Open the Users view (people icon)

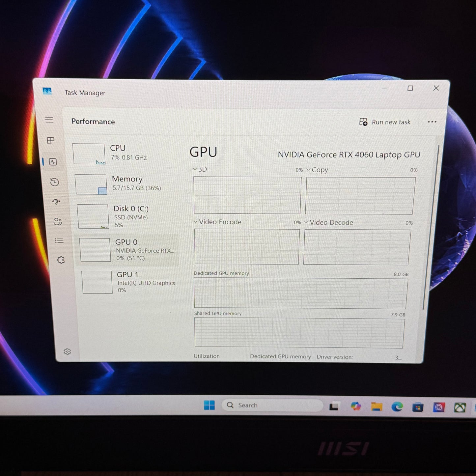(58, 222)
